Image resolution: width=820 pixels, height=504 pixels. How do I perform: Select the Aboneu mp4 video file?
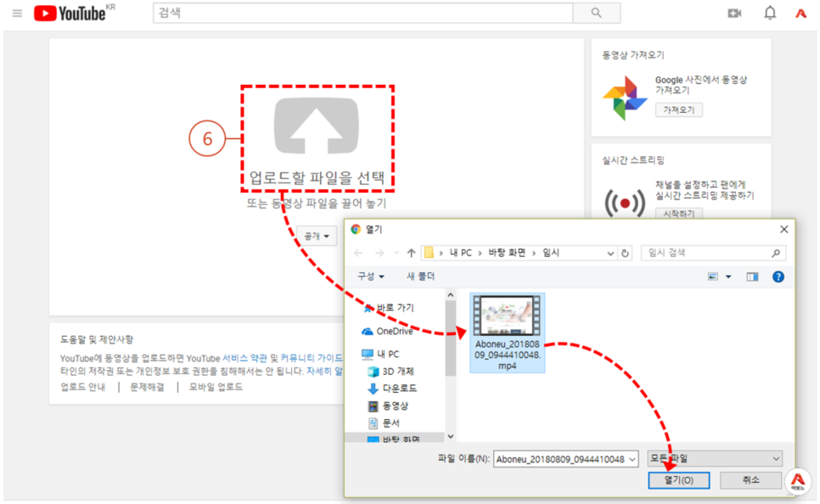click(x=508, y=333)
